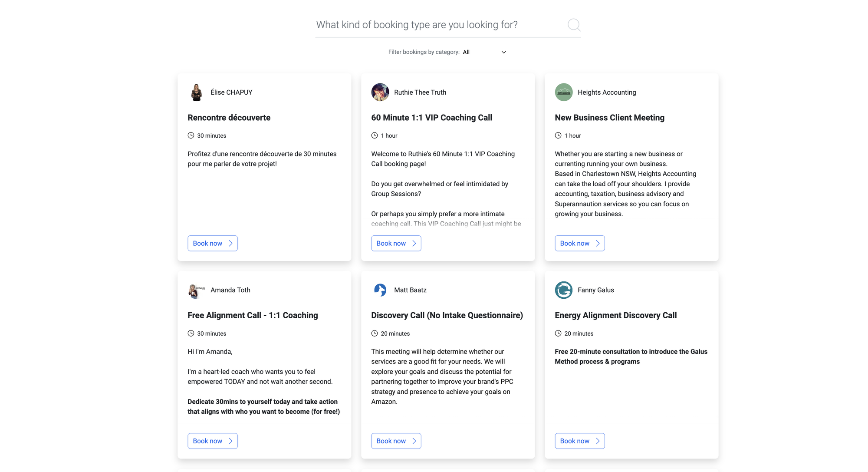Select the Heights Accounting logo
Screen dimensions: 868x472
click(x=564, y=92)
